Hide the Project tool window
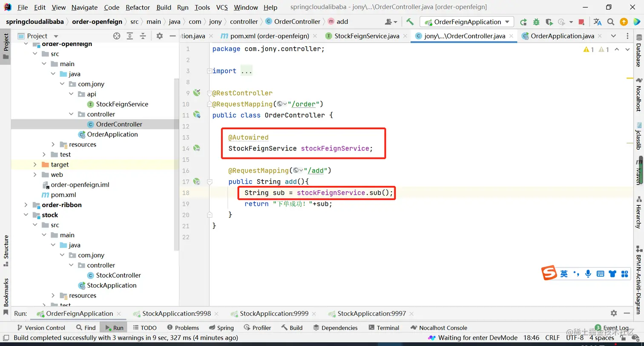The image size is (644, 346). coord(172,36)
